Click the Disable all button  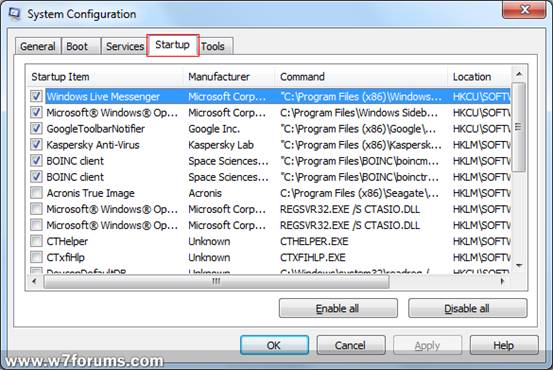(x=467, y=308)
